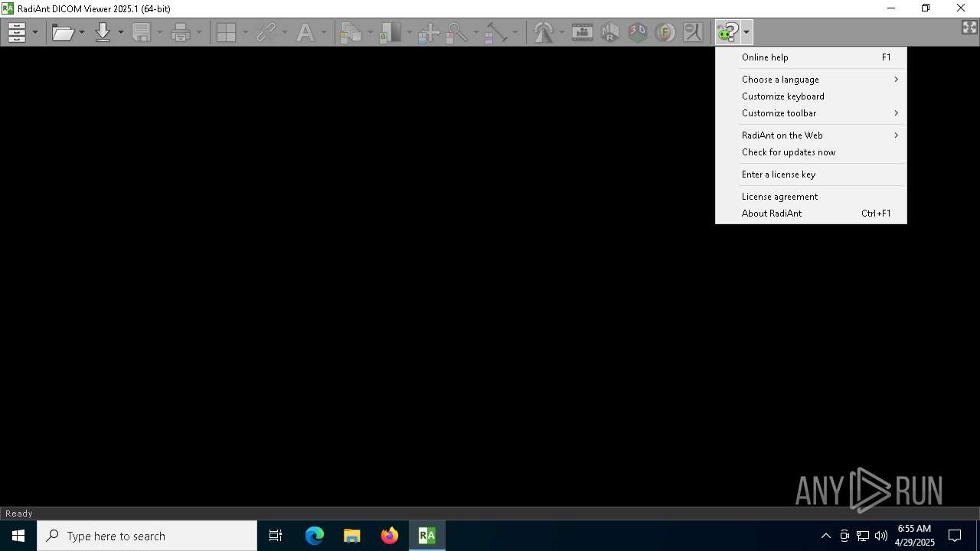Expand the screen layout dropdown arrow
The image size is (980, 551).
click(x=245, y=32)
